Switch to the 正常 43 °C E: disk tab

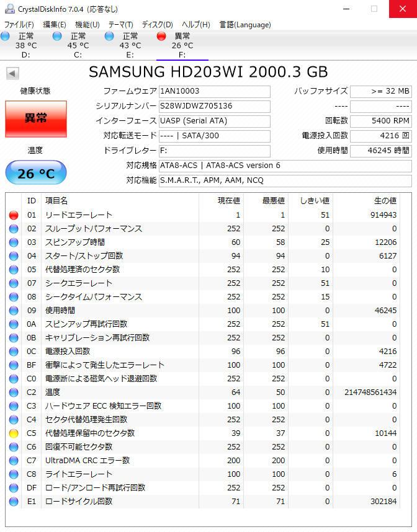point(130,45)
